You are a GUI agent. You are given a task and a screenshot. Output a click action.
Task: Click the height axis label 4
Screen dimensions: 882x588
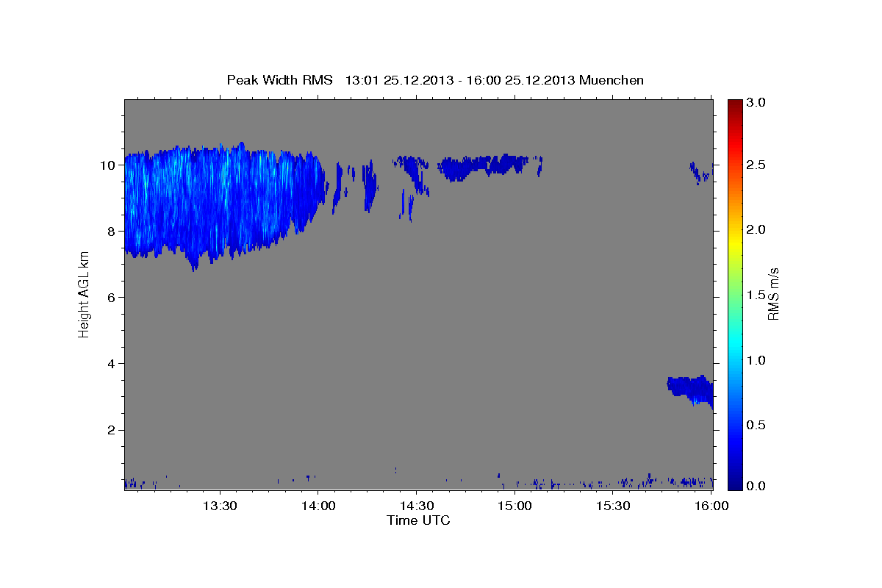(x=111, y=363)
